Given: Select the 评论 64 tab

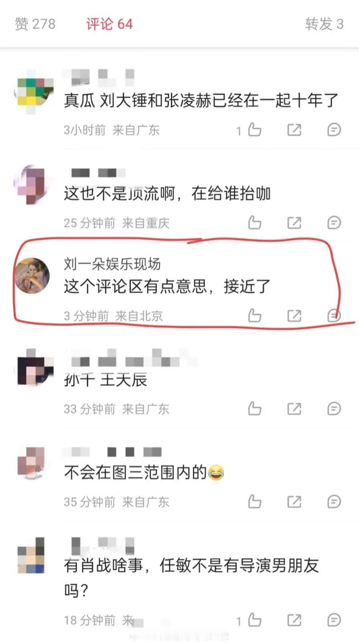Looking at the screenshot, I should pyautogui.click(x=109, y=24).
